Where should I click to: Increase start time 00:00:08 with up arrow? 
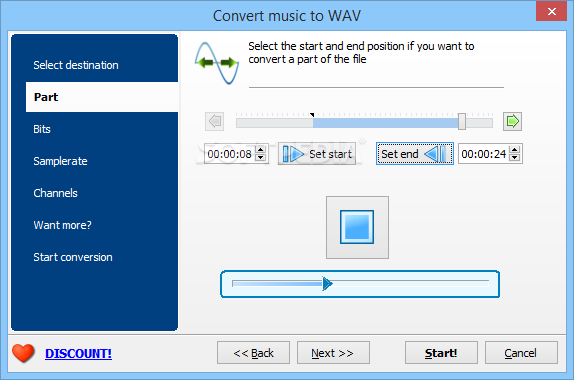261,149
